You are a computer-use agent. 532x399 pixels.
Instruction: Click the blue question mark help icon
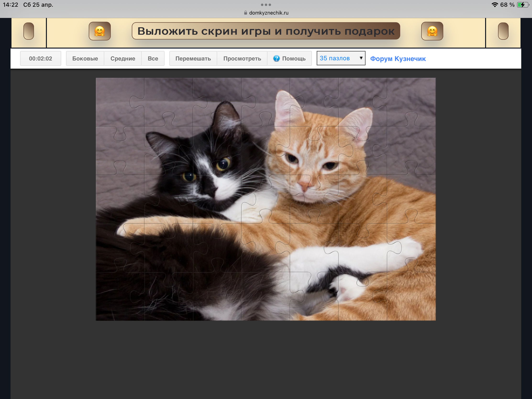pyautogui.click(x=276, y=58)
